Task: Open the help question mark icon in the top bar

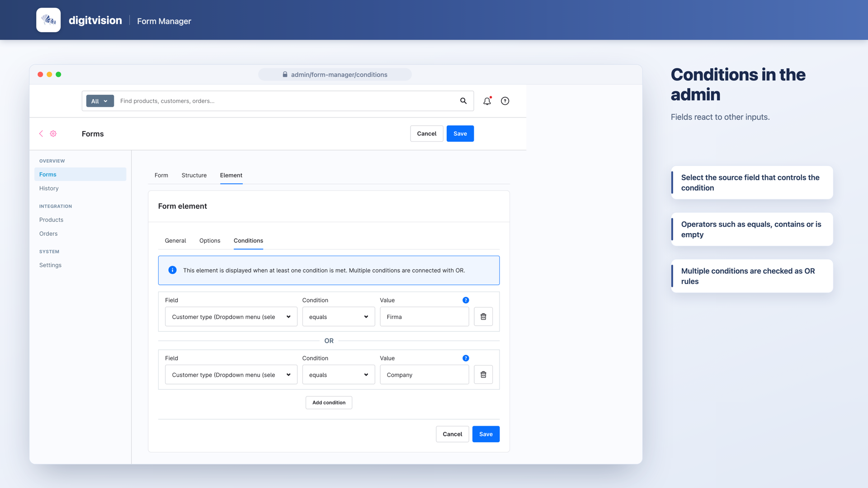Action: tap(505, 101)
